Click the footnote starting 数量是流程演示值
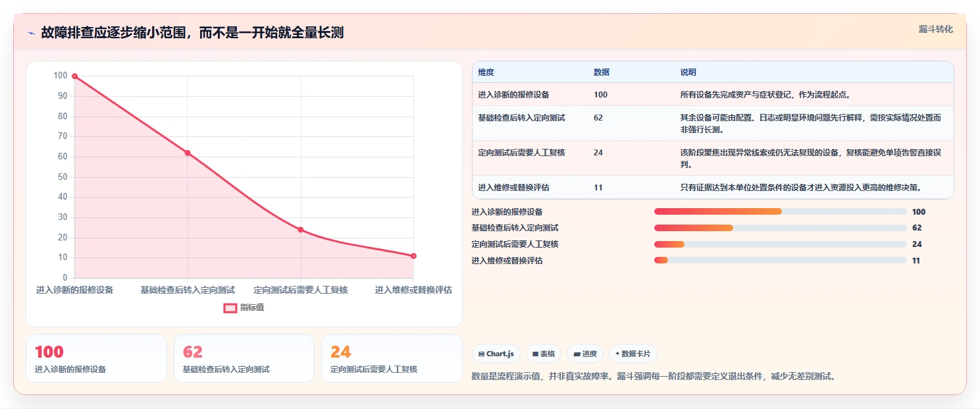 click(654, 377)
